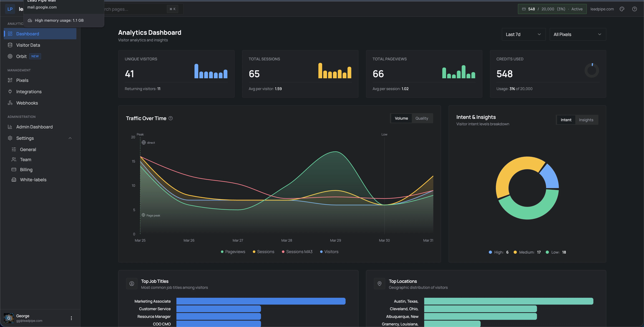Visit the leadpipe.com link in the header
This screenshot has height=327, width=644.
pyautogui.click(x=602, y=9)
